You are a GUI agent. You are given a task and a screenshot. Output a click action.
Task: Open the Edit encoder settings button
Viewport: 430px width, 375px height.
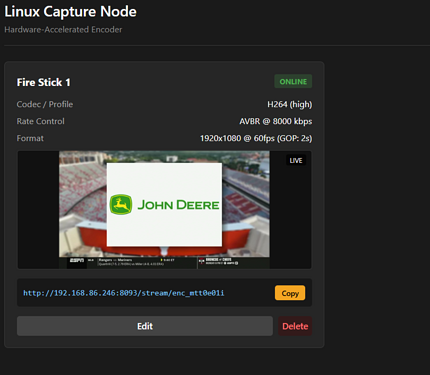coord(145,326)
